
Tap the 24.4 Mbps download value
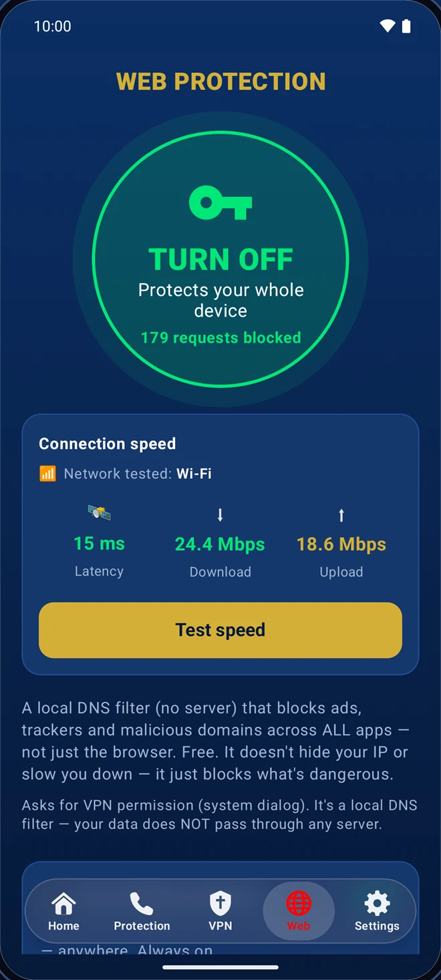click(x=220, y=544)
